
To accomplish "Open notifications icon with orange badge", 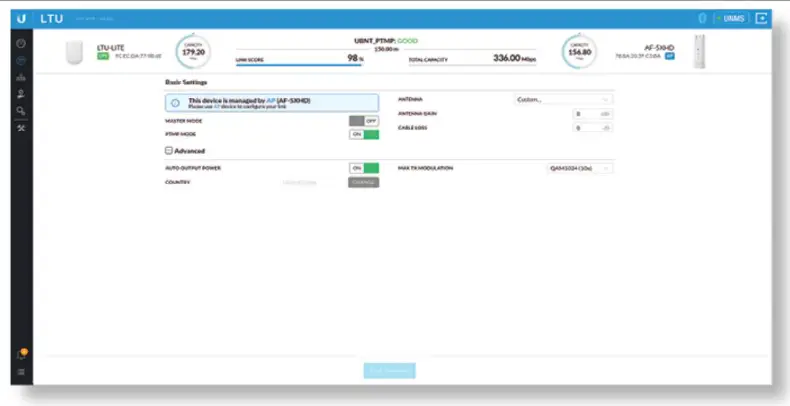I will point(22,354).
